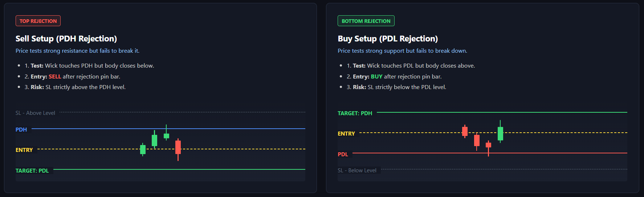Click the blue resistance subtitle under Sell Setup
Viewport: 644px width, 197px height.
click(77, 51)
